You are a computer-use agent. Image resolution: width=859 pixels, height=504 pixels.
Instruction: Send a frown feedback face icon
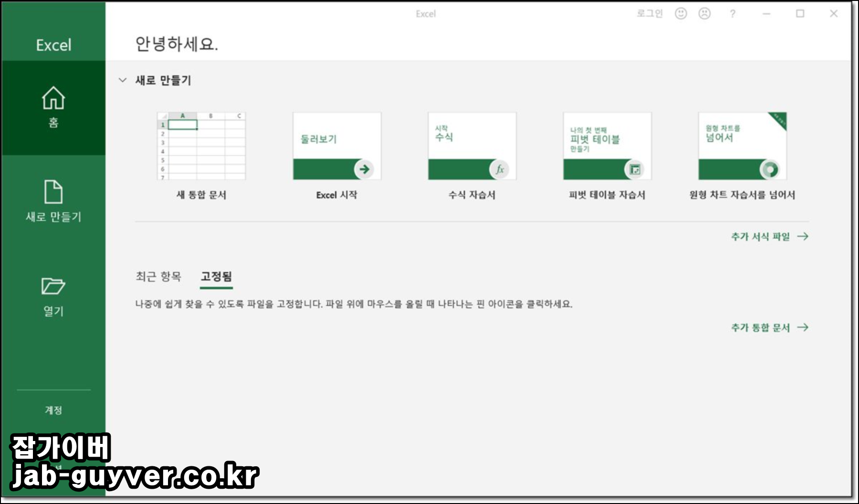[x=704, y=13]
